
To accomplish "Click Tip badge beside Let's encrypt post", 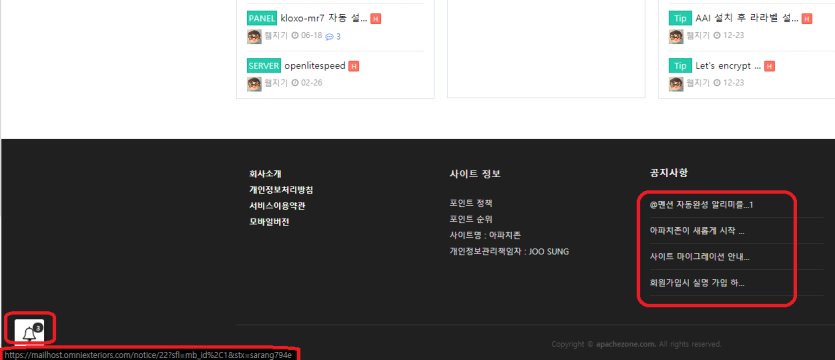I will tap(680, 66).
